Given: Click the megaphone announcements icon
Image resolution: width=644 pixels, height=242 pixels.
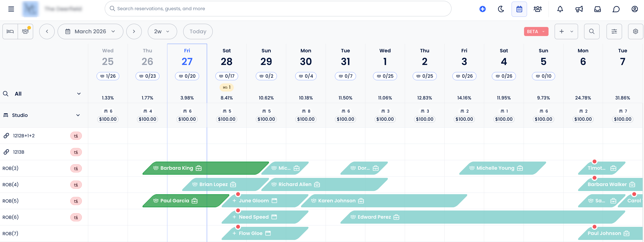Looking at the screenshot, I should (579, 9).
